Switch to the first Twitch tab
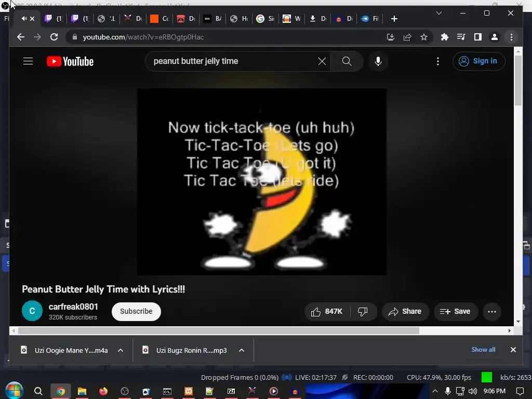This screenshot has height=399, width=532. [x=54, y=19]
